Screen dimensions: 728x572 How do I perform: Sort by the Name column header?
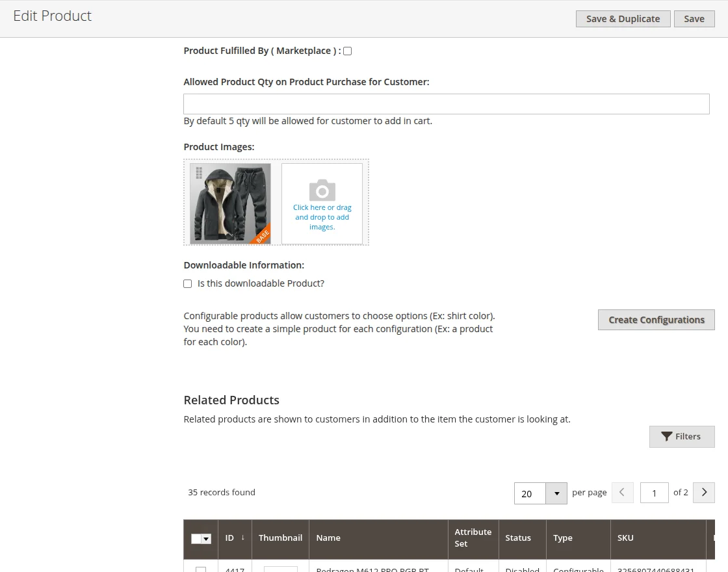point(328,538)
